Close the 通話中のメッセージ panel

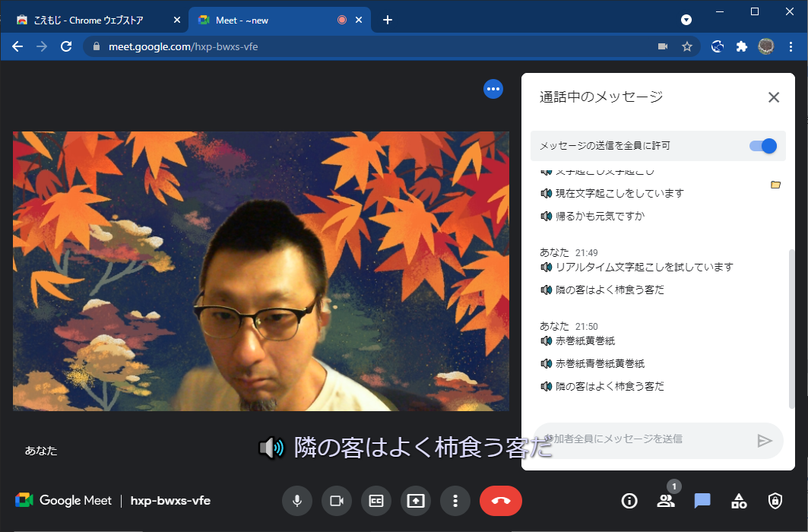(x=774, y=97)
